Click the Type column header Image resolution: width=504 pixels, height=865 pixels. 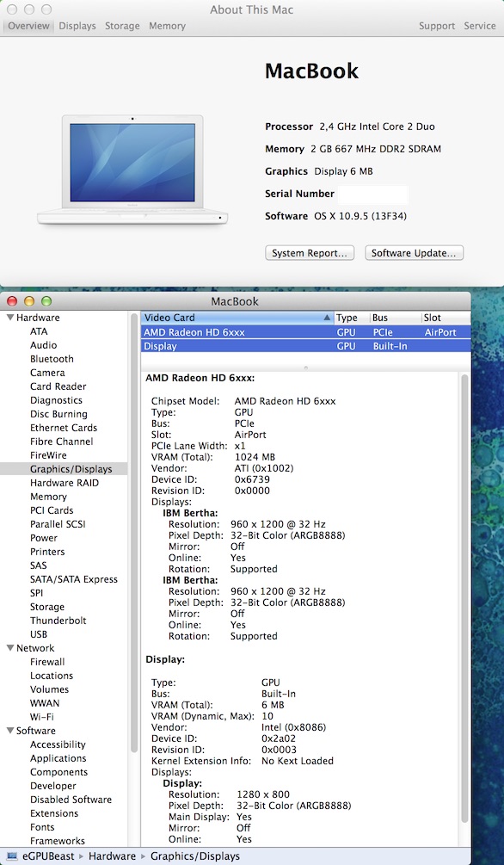351,318
